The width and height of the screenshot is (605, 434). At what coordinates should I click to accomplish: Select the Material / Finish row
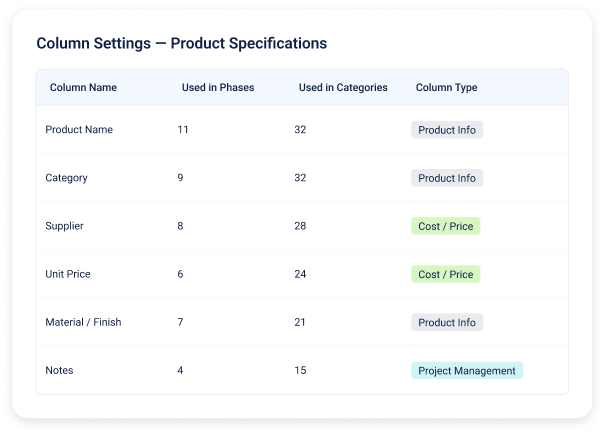(85, 322)
